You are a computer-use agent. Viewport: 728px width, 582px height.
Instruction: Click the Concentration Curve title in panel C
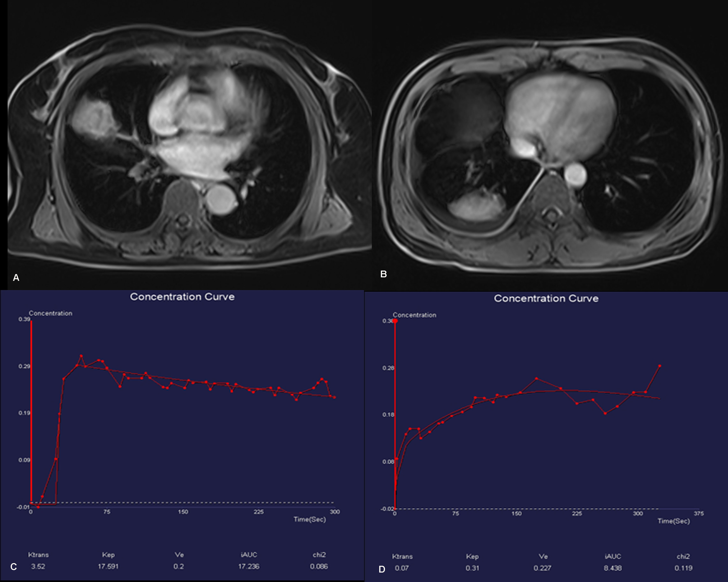(182, 297)
